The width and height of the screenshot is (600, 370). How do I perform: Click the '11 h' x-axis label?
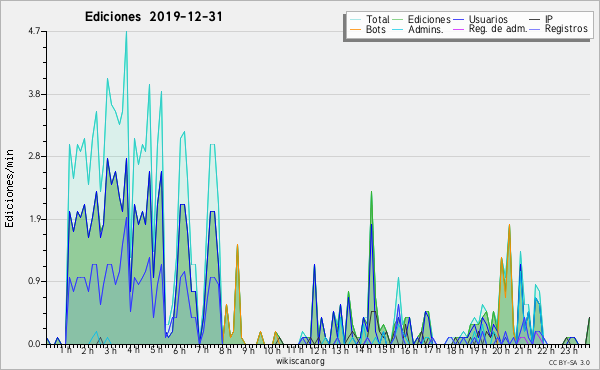(x=294, y=350)
